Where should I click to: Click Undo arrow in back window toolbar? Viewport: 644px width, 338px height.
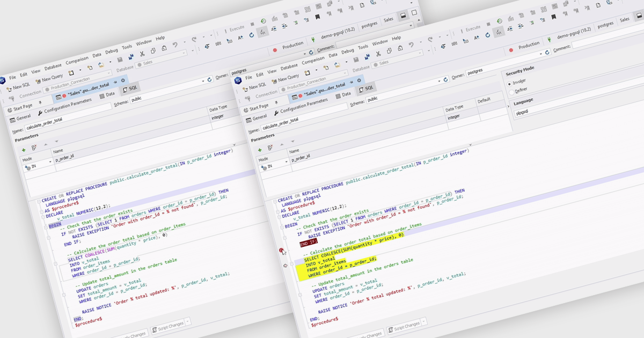coord(175,45)
